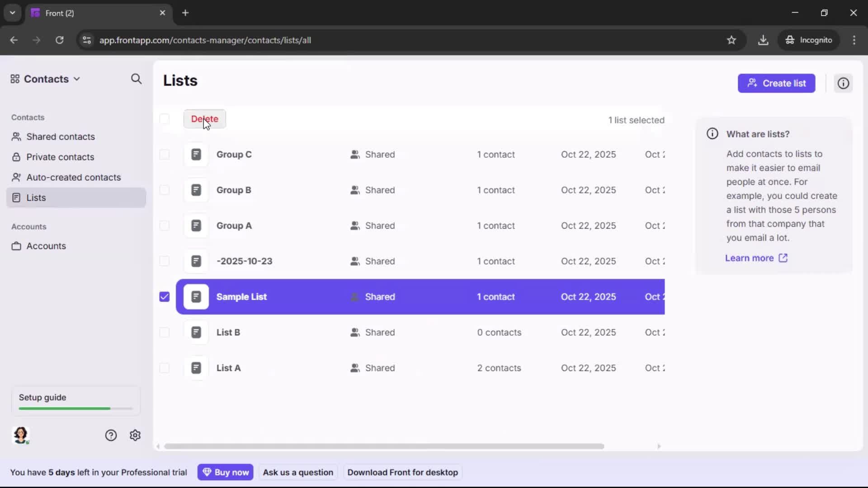868x488 pixels.
Task: Check the checkbox next to Group C
Action: click(164, 155)
